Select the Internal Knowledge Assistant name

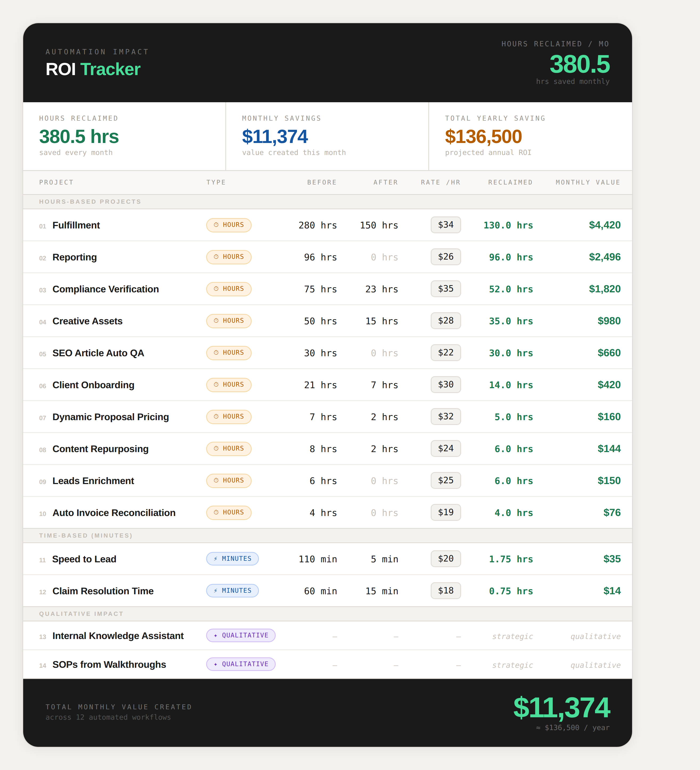(118, 636)
